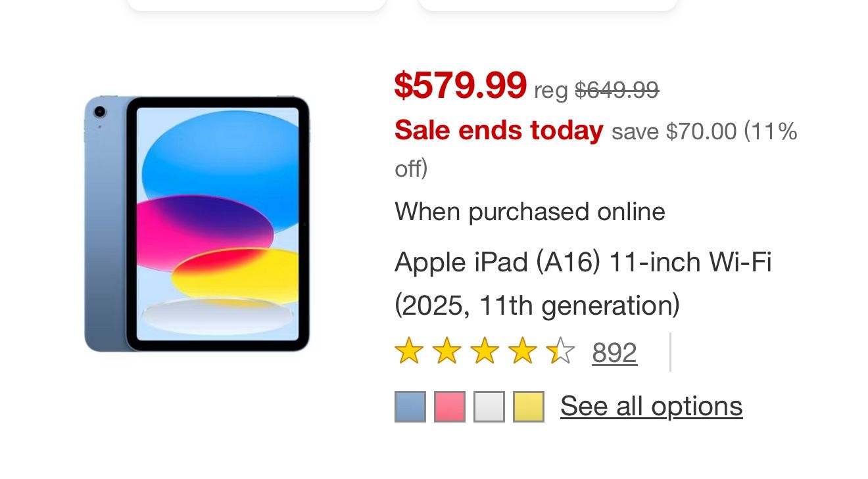Image resolution: width=868 pixels, height=479 pixels.
Task: Click the iPad product image thumbnail
Action: [x=197, y=223]
